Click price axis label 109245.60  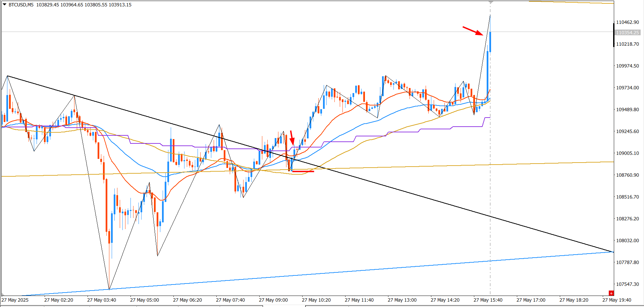[x=628, y=131]
